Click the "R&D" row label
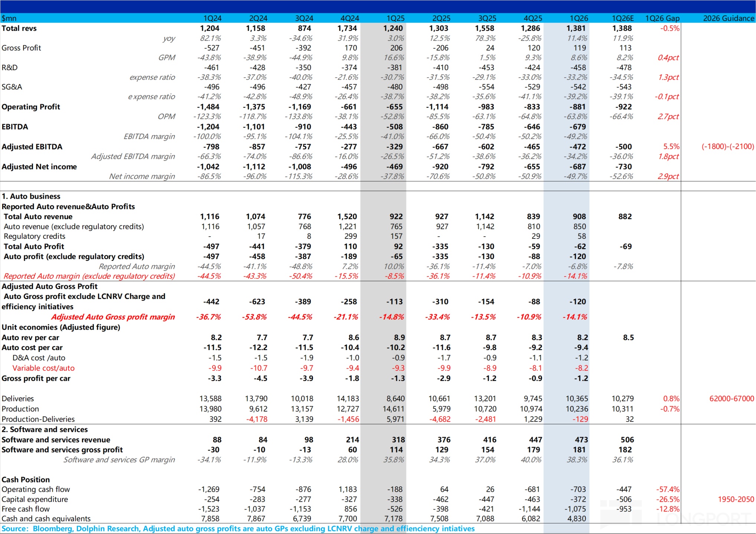The width and height of the screenshot is (756, 534). [x=10, y=67]
